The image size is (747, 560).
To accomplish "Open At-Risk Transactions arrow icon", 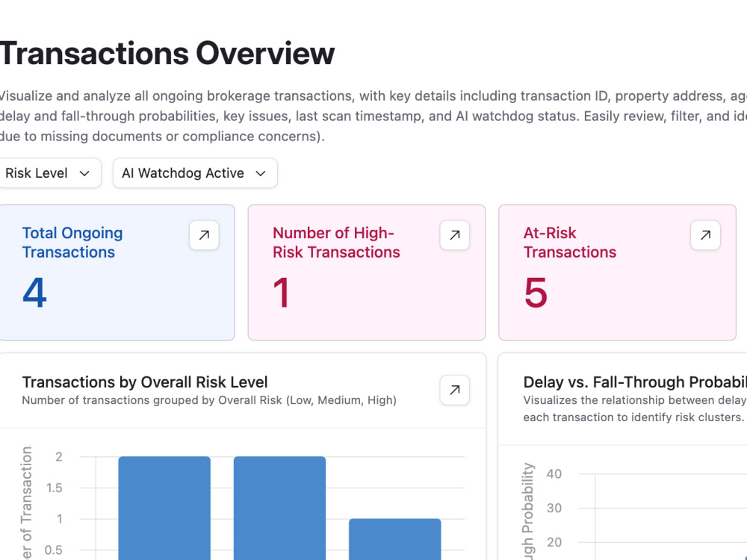I will (x=705, y=235).
